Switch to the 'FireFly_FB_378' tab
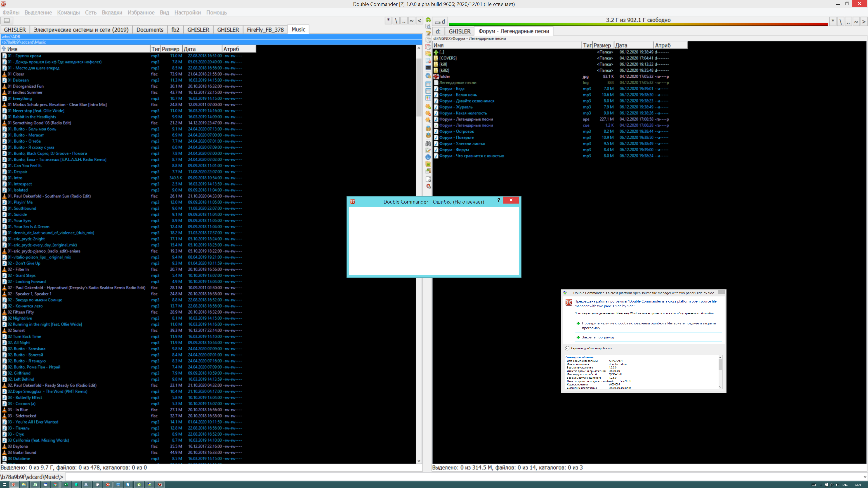 pos(265,30)
